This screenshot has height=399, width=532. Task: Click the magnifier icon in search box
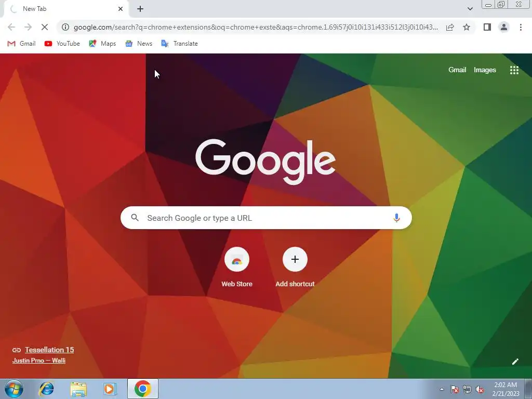135,218
